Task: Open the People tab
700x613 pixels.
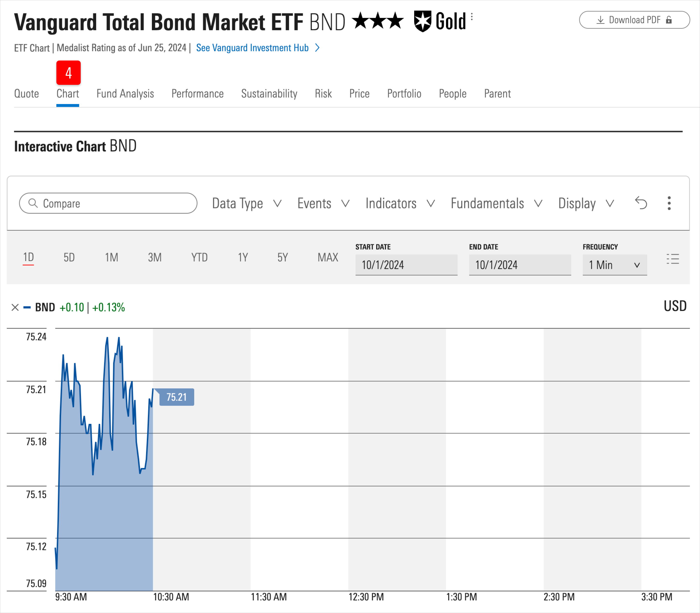Action: tap(453, 93)
